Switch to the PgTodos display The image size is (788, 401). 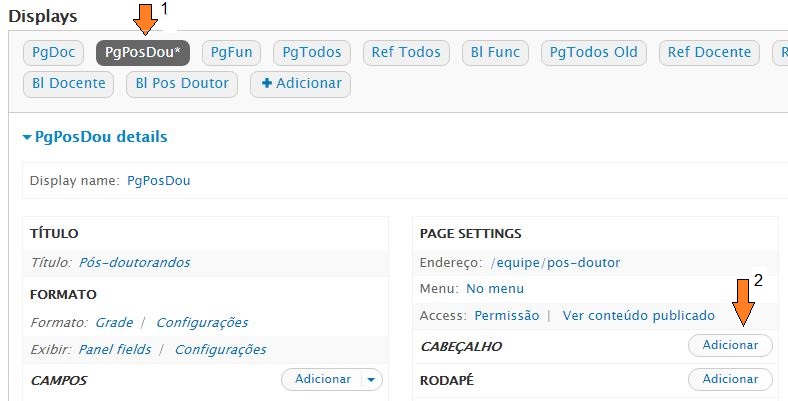point(312,53)
